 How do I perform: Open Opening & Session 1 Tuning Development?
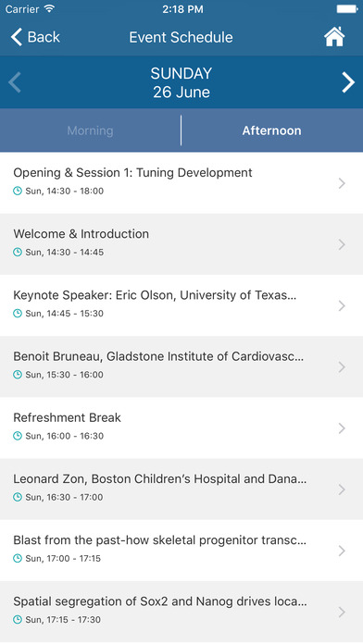(x=181, y=183)
